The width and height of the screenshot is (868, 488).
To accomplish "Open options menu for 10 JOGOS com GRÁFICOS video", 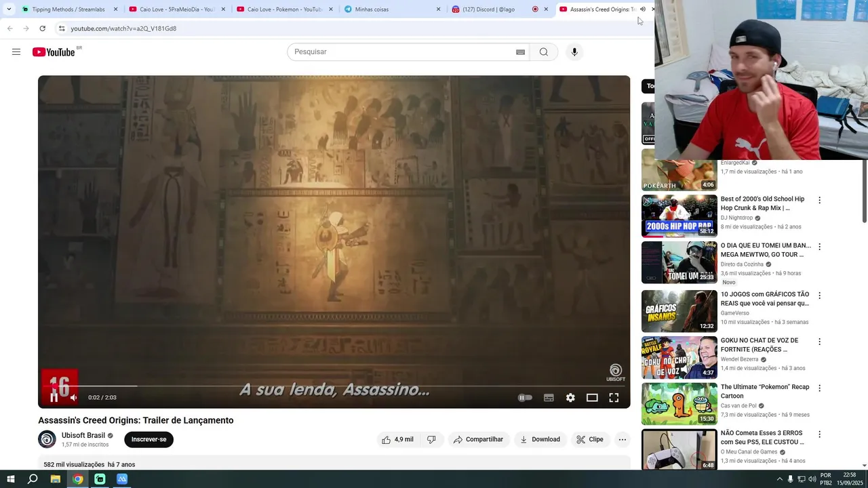I will (819, 296).
